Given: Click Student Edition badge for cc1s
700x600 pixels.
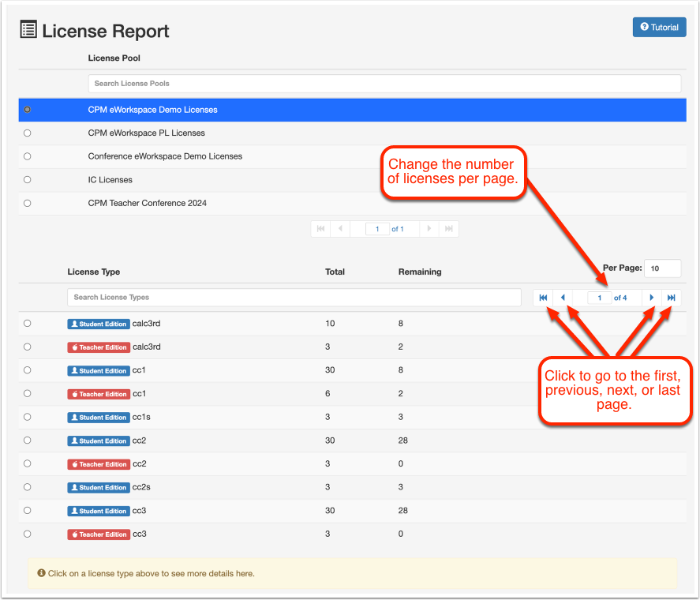Looking at the screenshot, I should [x=99, y=418].
